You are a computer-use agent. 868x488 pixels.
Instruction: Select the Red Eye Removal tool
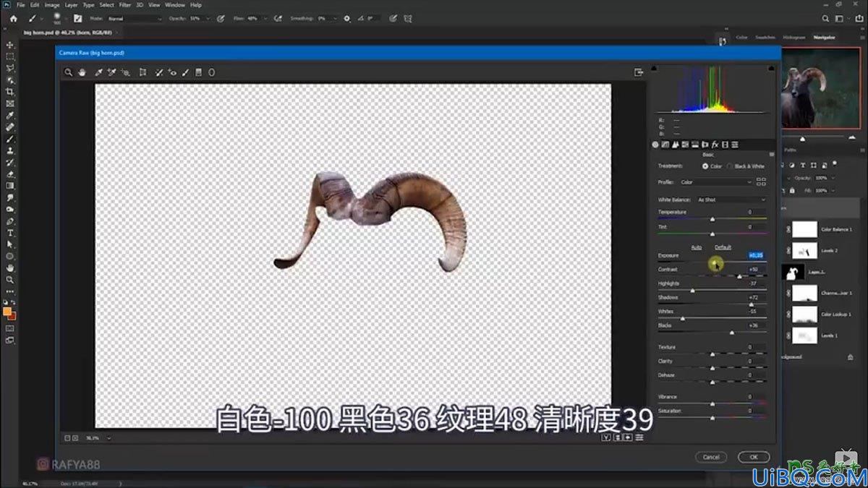tap(172, 72)
